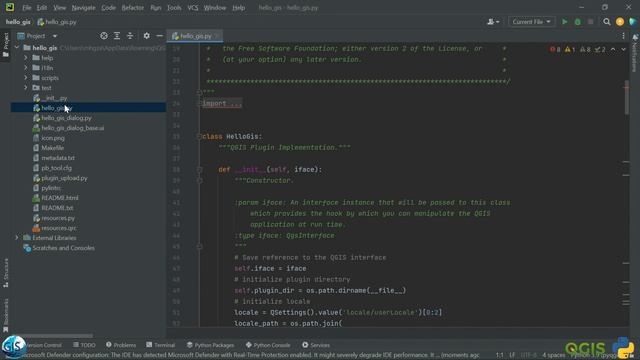Click the Stop run icon
Viewport: 640px width, 360px height.
pos(591,22)
